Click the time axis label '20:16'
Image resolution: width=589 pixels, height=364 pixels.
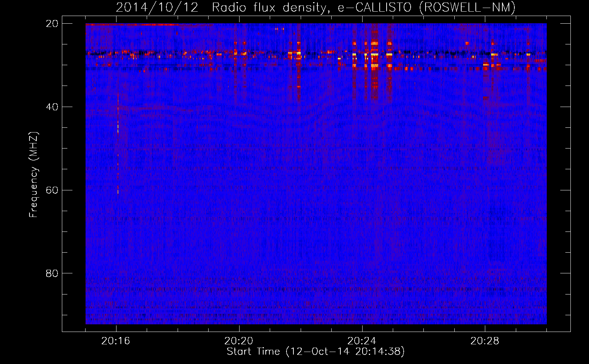pyautogui.click(x=116, y=341)
